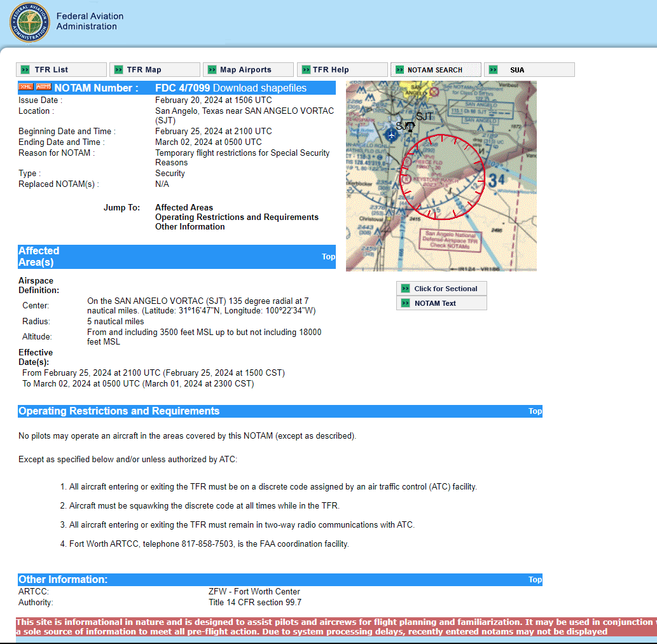The height and width of the screenshot is (644, 657).
Task: Click the 'From February 25, 2024' effective date line
Action: [x=153, y=373]
